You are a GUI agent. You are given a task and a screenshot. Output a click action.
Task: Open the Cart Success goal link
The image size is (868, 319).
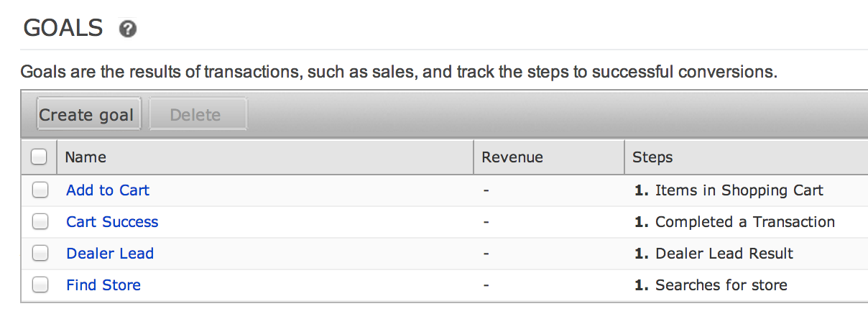click(x=112, y=222)
